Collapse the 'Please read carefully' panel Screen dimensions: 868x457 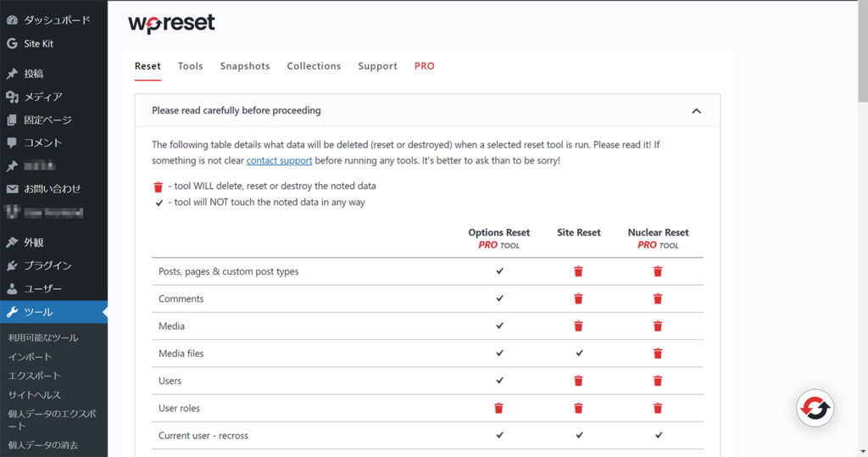point(696,111)
